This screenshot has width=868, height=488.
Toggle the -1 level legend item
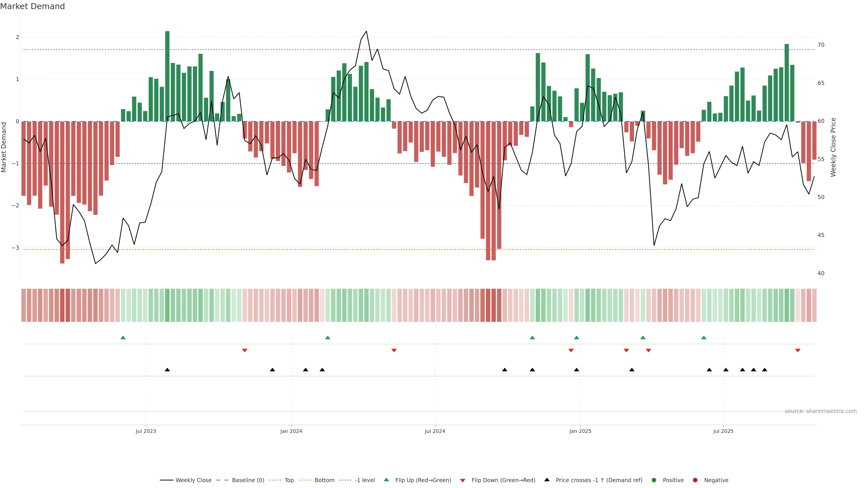point(365,480)
